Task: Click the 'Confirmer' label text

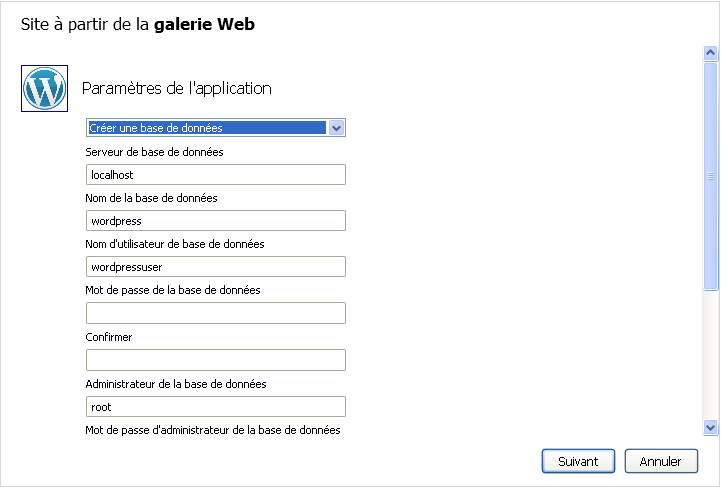Action: click(109, 337)
